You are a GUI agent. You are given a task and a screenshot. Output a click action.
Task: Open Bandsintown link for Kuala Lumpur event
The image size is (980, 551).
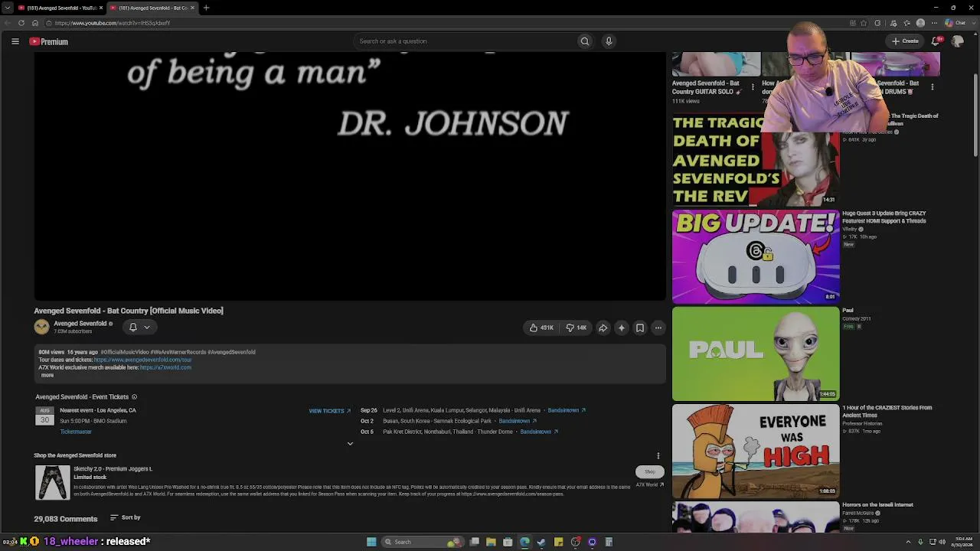[x=567, y=410]
